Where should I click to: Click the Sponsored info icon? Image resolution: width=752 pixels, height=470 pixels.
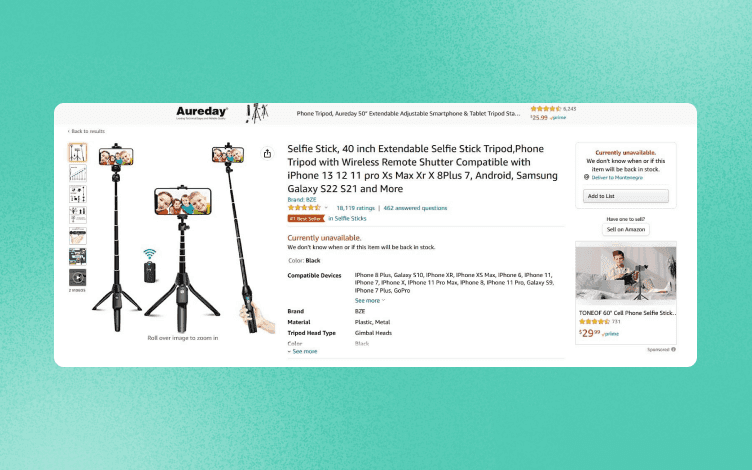(673, 350)
